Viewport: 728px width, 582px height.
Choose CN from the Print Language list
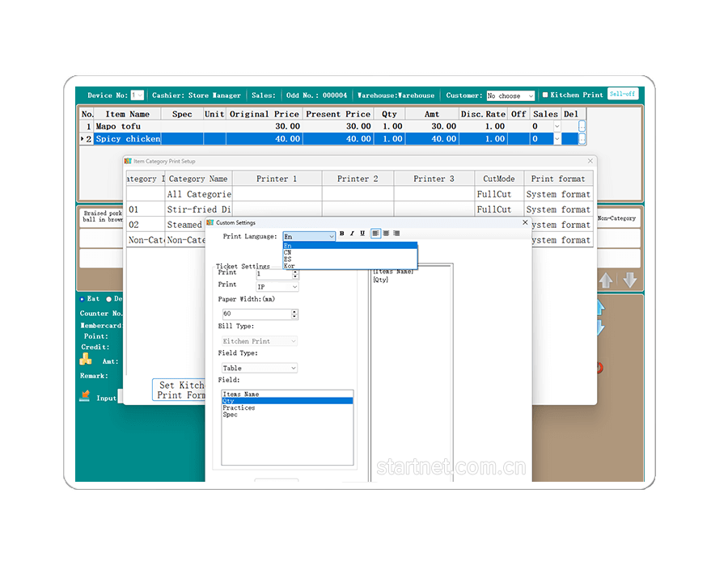[x=288, y=252]
